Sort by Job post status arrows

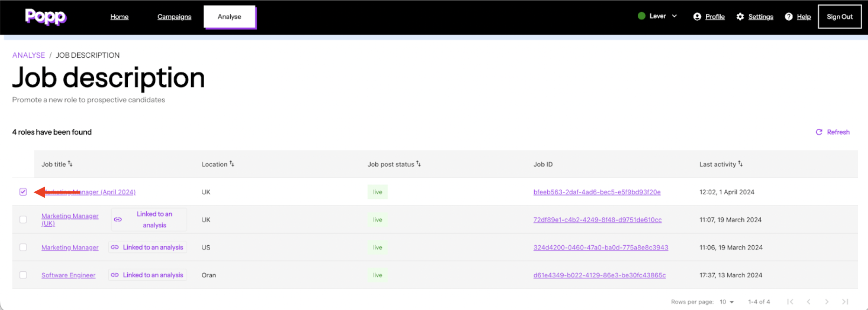click(x=418, y=164)
